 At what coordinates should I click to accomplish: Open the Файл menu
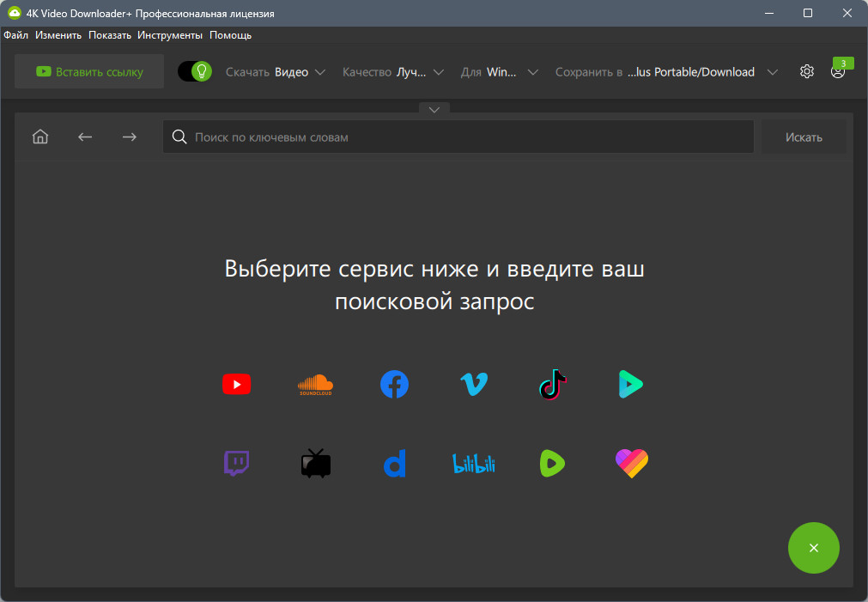[15, 35]
